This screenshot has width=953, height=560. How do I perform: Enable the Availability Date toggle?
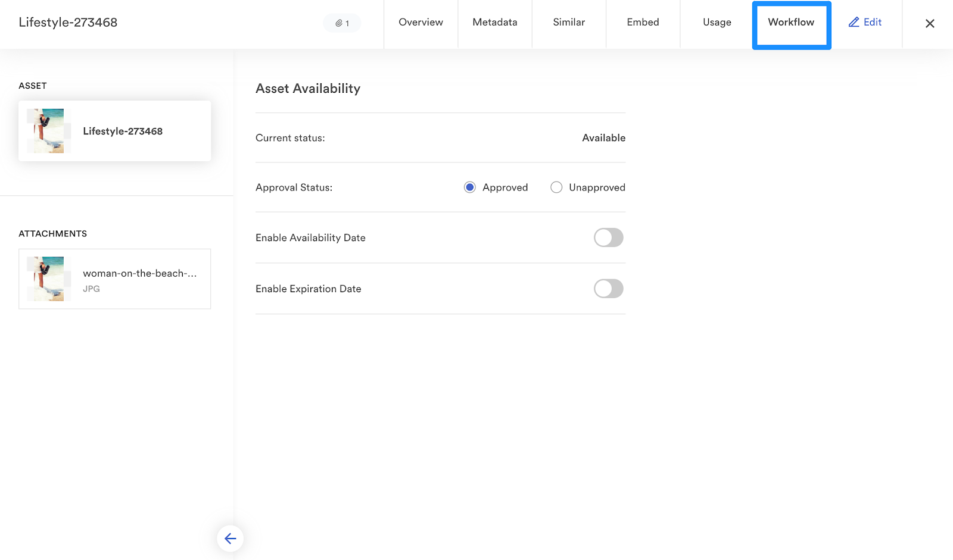608,237
